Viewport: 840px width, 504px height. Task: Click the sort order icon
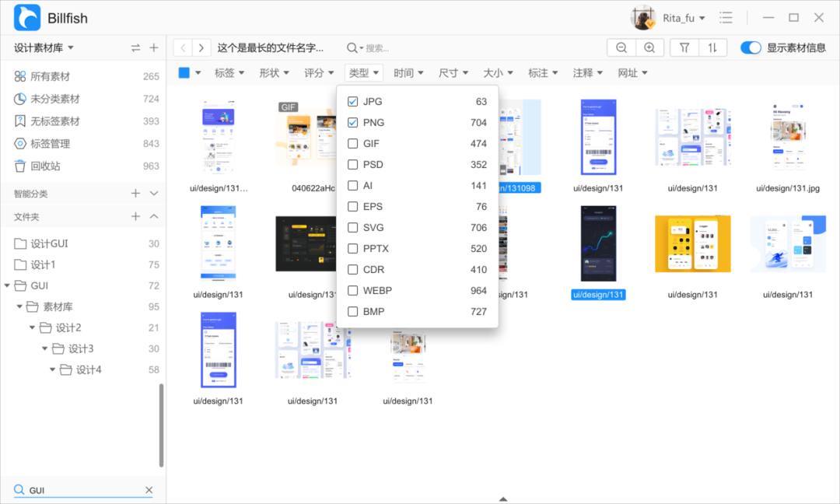(x=712, y=47)
